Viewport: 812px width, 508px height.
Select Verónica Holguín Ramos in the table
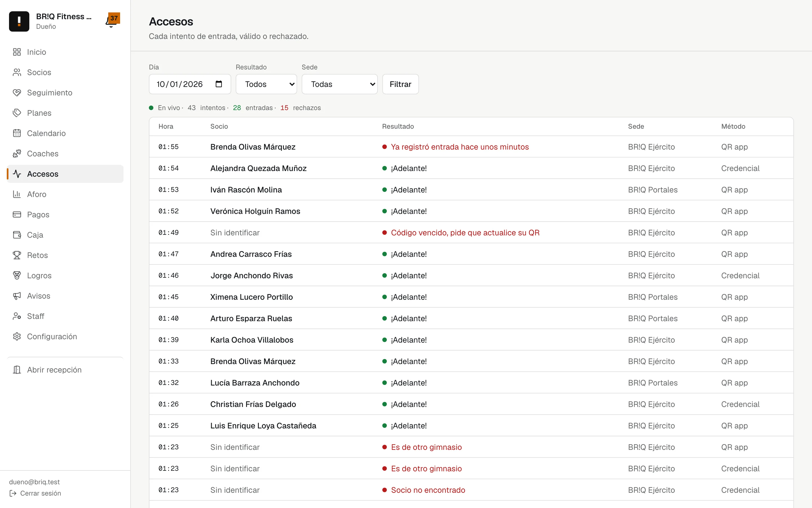pyautogui.click(x=255, y=211)
